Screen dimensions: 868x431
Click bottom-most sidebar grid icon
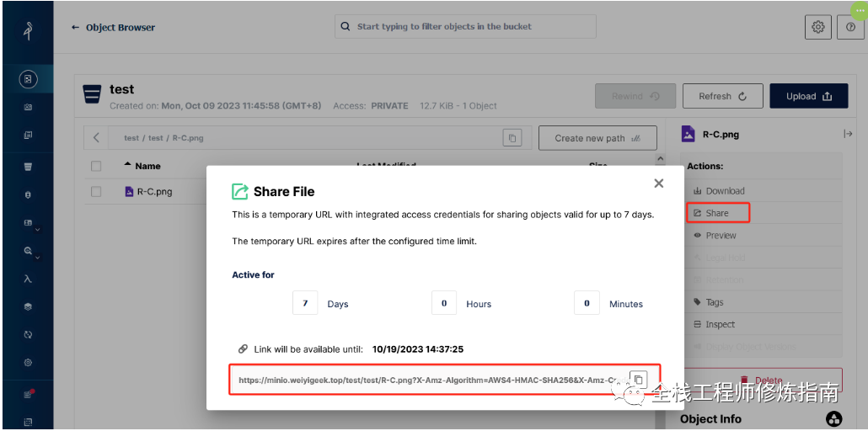(x=28, y=422)
